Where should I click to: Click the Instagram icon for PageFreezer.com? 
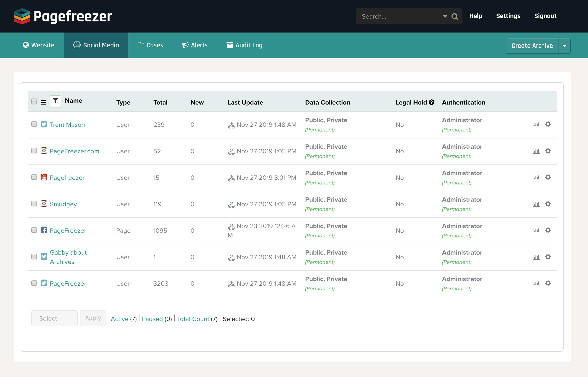pos(44,151)
